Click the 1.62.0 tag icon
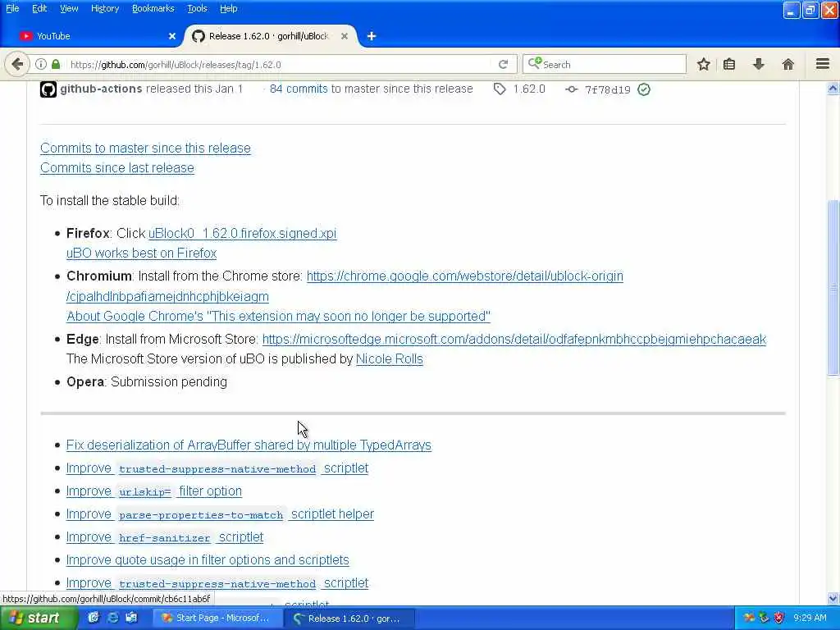The height and width of the screenshot is (630, 840). coord(500,89)
